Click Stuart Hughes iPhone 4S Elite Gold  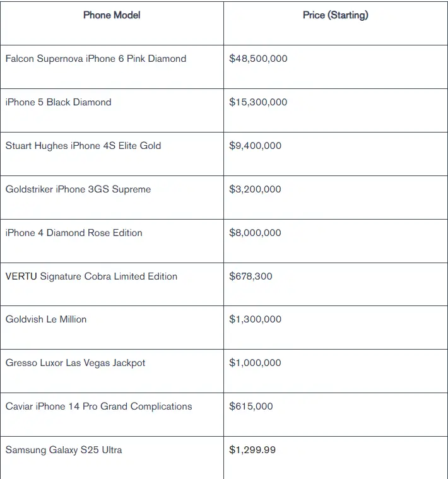click(x=83, y=146)
